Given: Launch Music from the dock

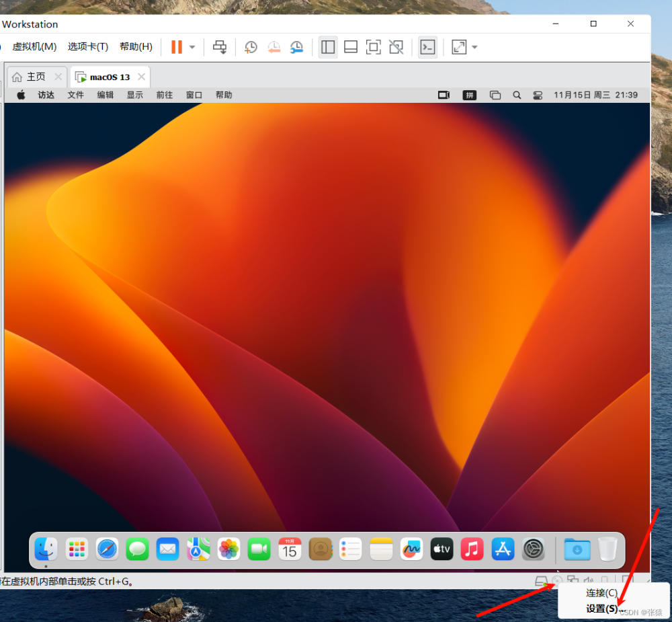Looking at the screenshot, I should pyautogui.click(x=472, y=549).
